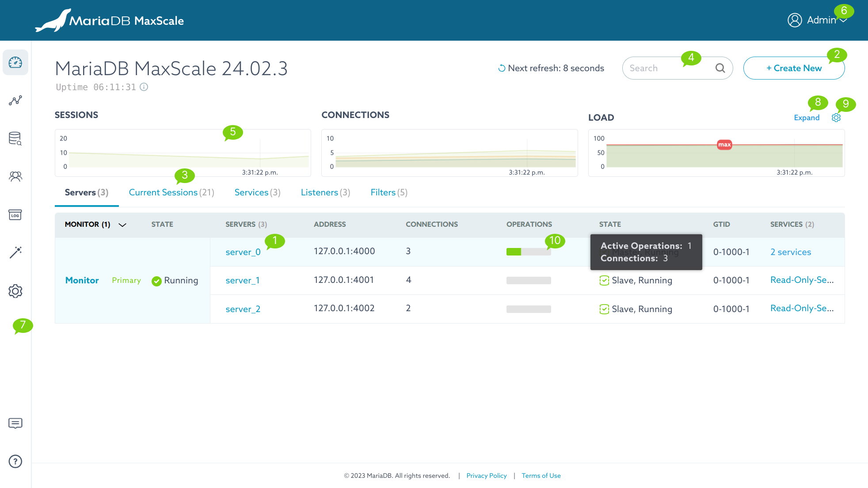Screen dimensions: 868x488
Task: Open the feedback chat icon
Action: pos(15,423)
